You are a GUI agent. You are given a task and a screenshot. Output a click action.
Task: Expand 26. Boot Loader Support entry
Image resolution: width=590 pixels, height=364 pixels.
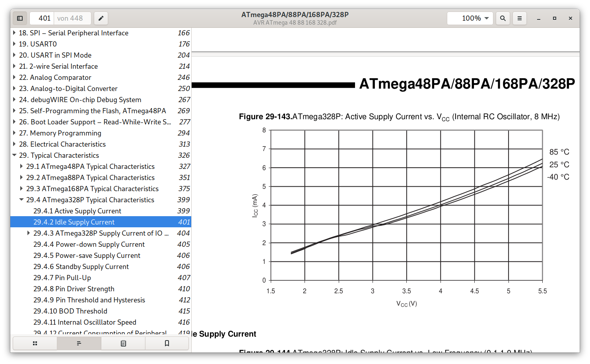(x=14, y=122)
